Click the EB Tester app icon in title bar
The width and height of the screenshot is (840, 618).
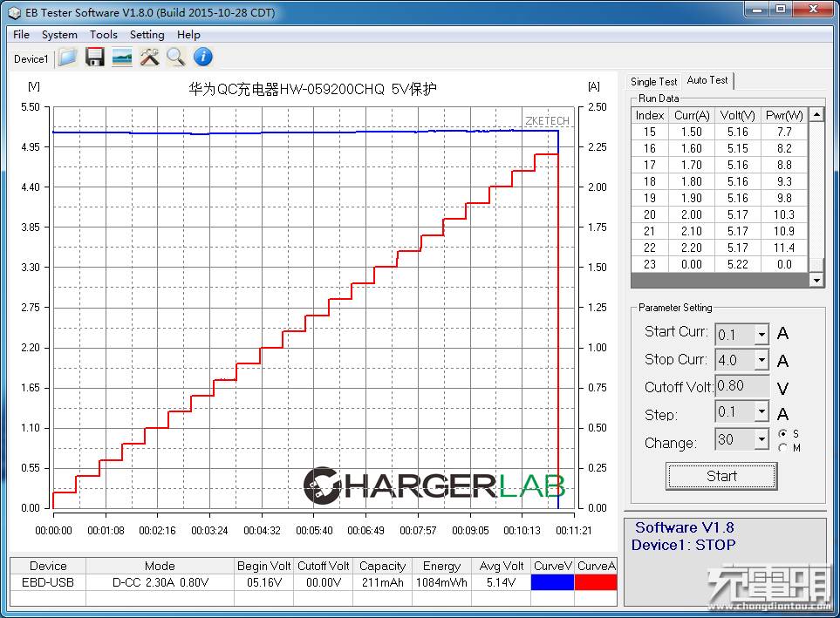point(15,12)
